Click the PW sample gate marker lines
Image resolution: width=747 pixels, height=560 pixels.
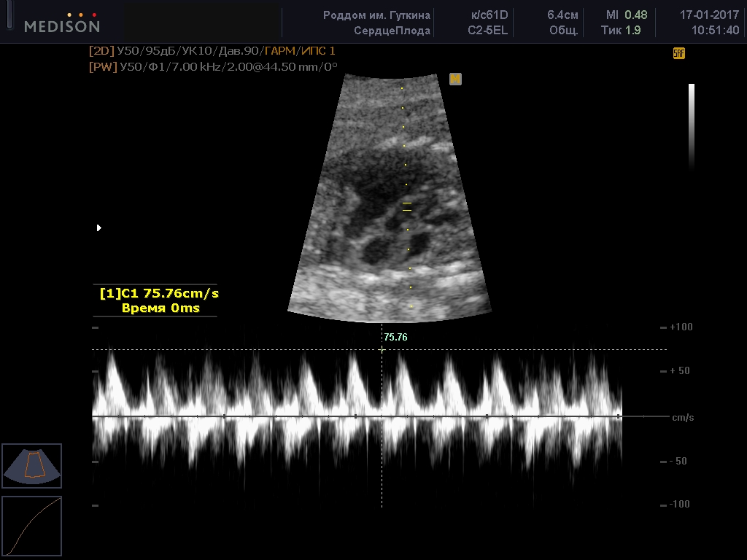[x=407, y=206]
